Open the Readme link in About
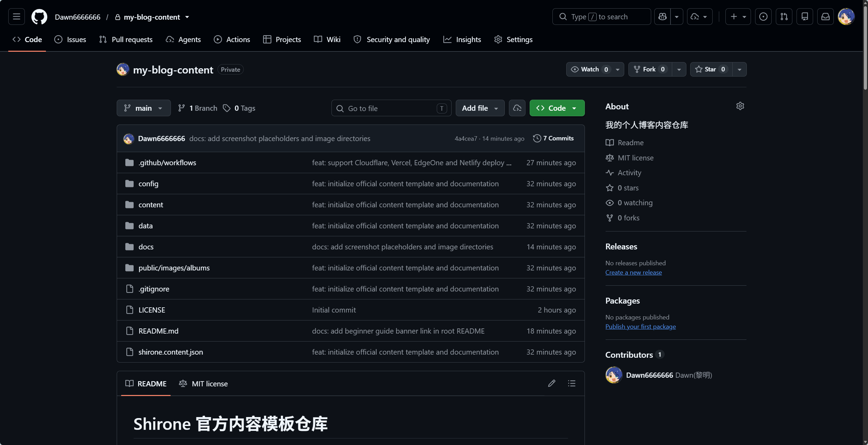This screenshot has height=445, width=868. pos(625,142)
